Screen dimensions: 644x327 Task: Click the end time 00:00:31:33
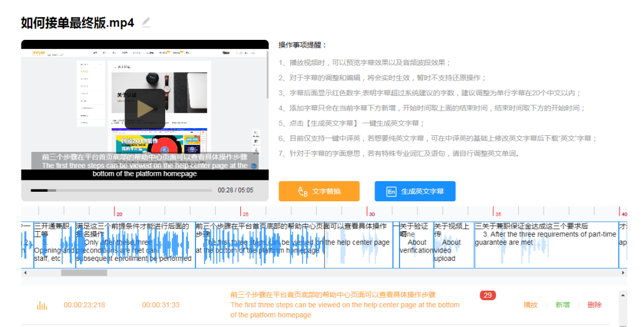click(160, 305)
